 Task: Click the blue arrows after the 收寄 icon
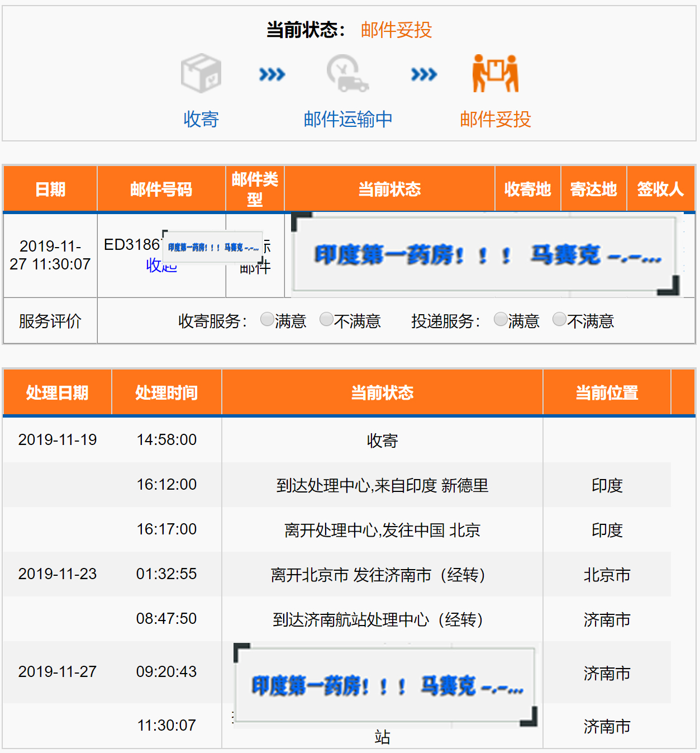click(272, 74)
